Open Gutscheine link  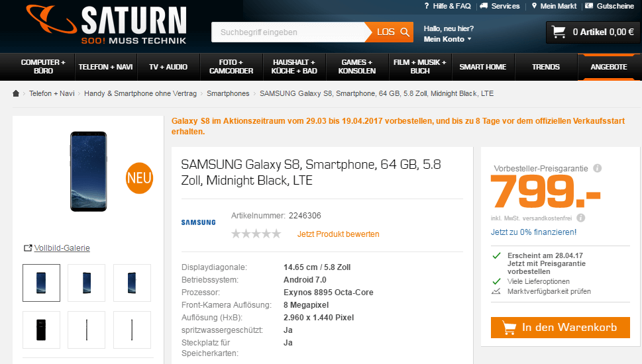point(610,6)
